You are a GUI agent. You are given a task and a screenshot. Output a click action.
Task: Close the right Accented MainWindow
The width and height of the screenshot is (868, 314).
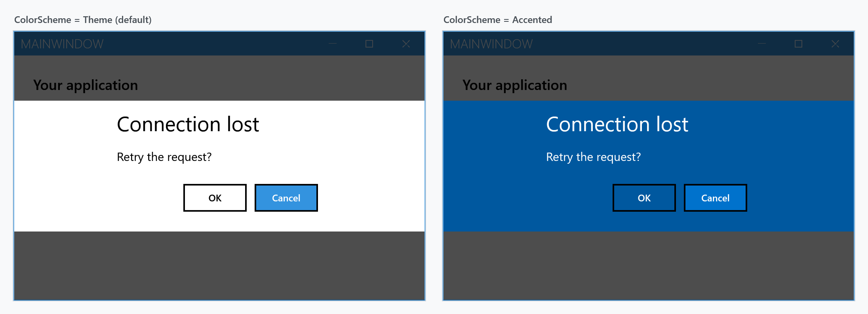(835, 44)
